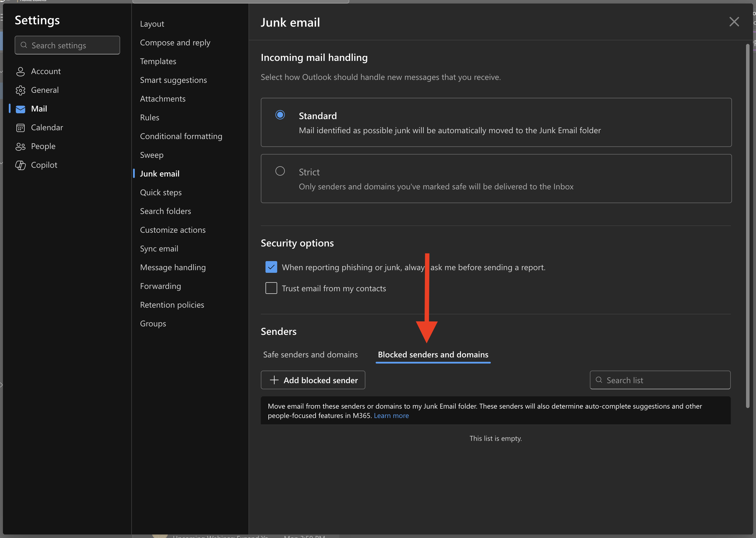Open the Learn more link
The width and height of the screenshot is (756, 538).
tap(391, 415)
